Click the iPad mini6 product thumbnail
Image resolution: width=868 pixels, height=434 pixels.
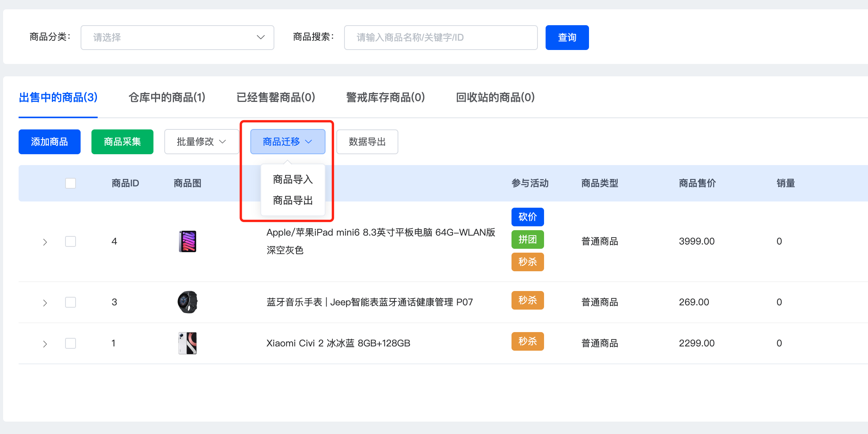coord(188,241)
